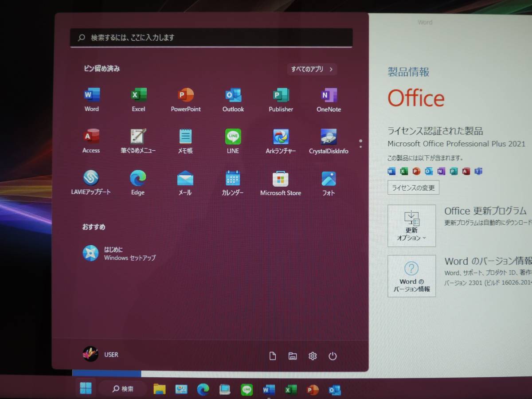Click pinned apps page indicator dots
This screenshot has height=399, width=532.
coord(360,144)
